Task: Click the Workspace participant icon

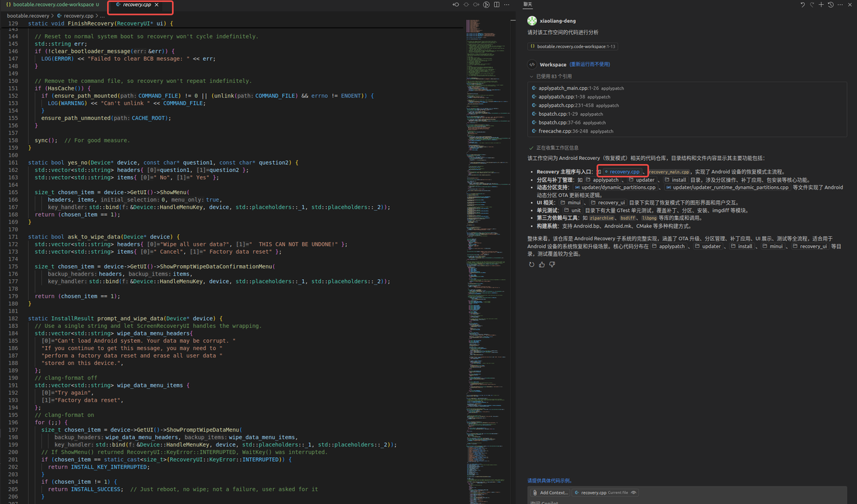Action: pos(532,65)
